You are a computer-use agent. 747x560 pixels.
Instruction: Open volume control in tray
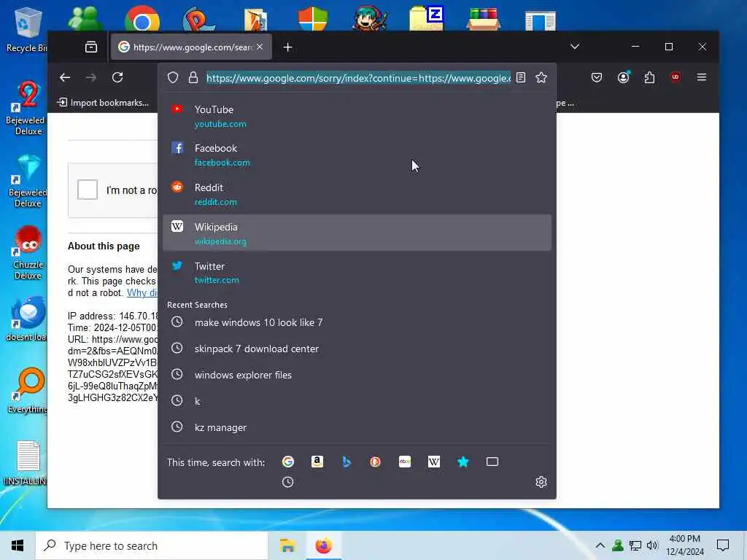tap(652, 545)
